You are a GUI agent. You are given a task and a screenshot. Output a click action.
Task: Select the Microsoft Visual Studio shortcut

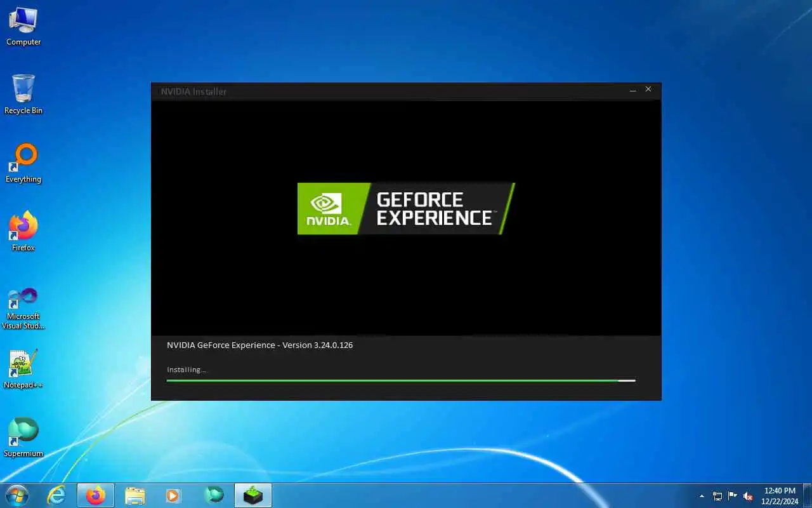[23, 309]
